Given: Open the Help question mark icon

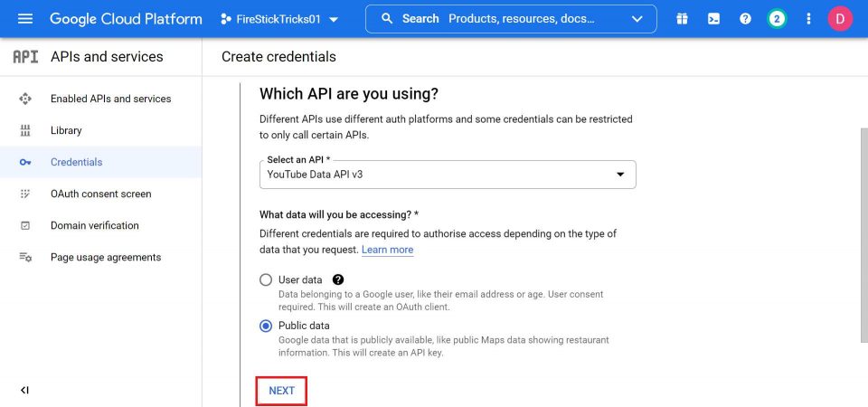Looking at the screenshot, I should [x=746, y=19].
